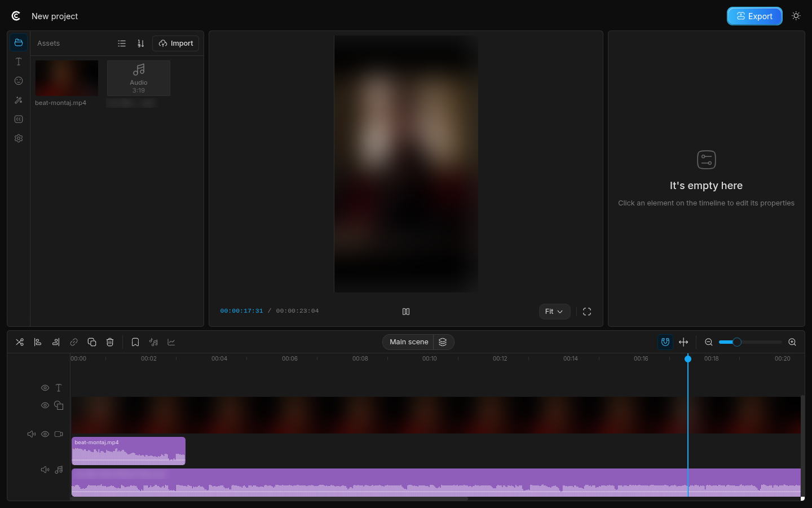Click the link clips icon
Viewport: 812px width, 508px height.
(74, 342)
